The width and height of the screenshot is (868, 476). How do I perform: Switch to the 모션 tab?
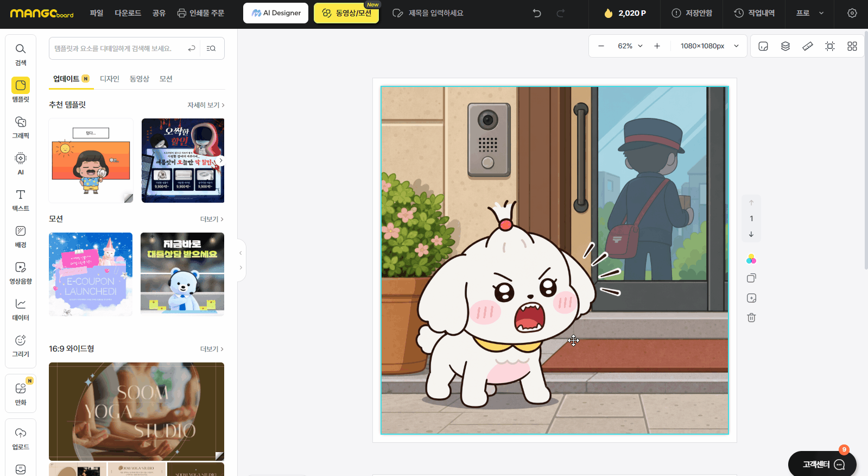point(166,79)
